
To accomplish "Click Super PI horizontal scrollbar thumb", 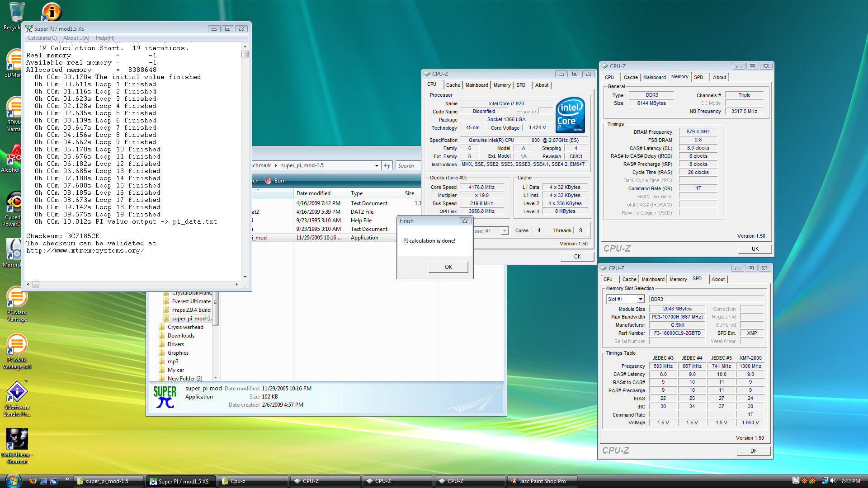I will click(x=36, y=285).
